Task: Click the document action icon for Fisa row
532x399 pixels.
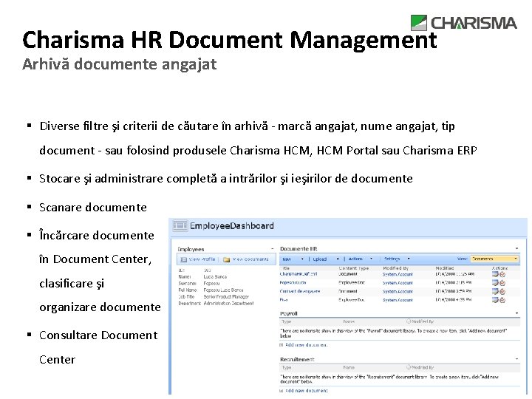Action: pyautogui.click(x=495, y=300)
